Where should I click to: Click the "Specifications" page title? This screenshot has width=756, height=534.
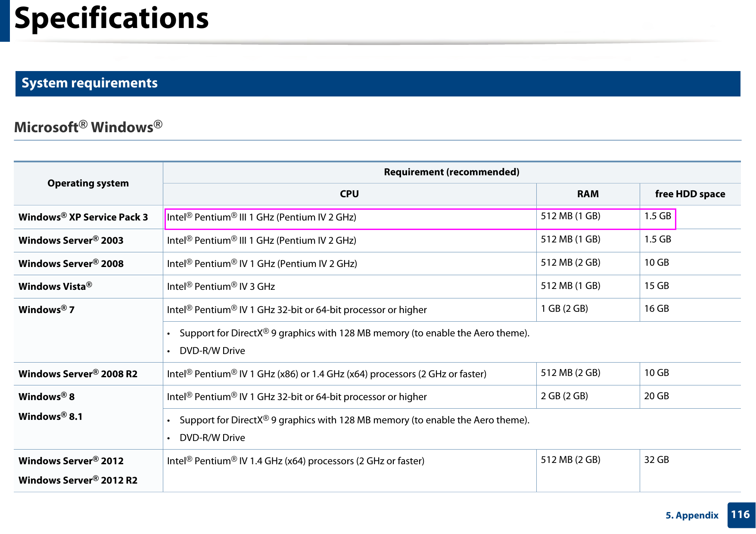[x=112, y=19]
